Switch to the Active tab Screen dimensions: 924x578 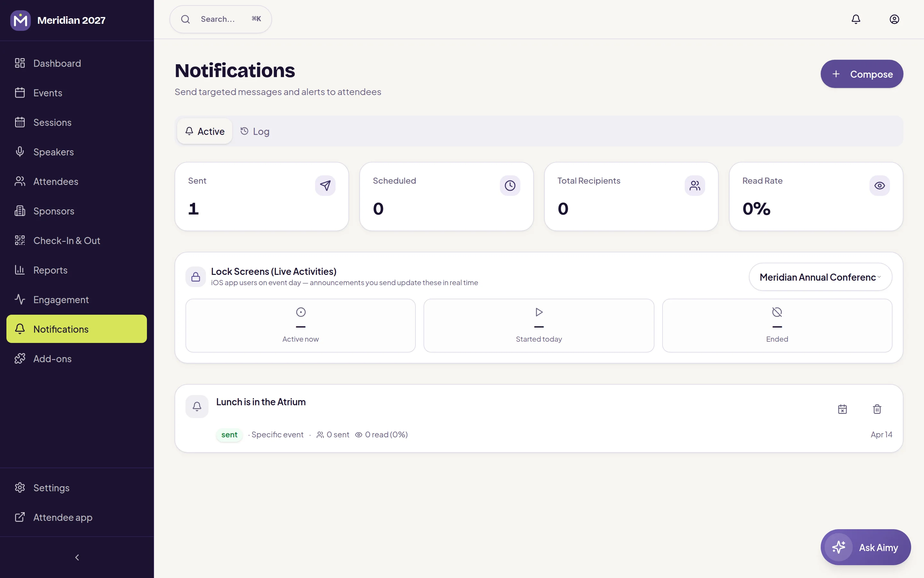(x=205, y=131)
